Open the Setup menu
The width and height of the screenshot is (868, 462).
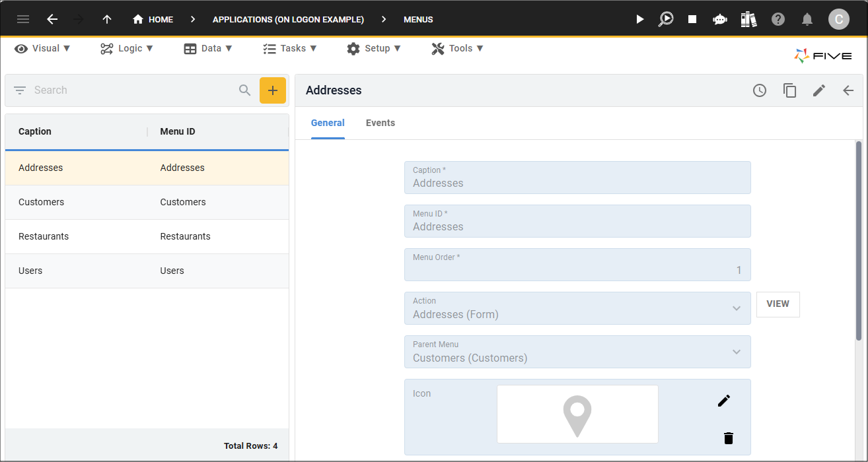coord(374,48)
